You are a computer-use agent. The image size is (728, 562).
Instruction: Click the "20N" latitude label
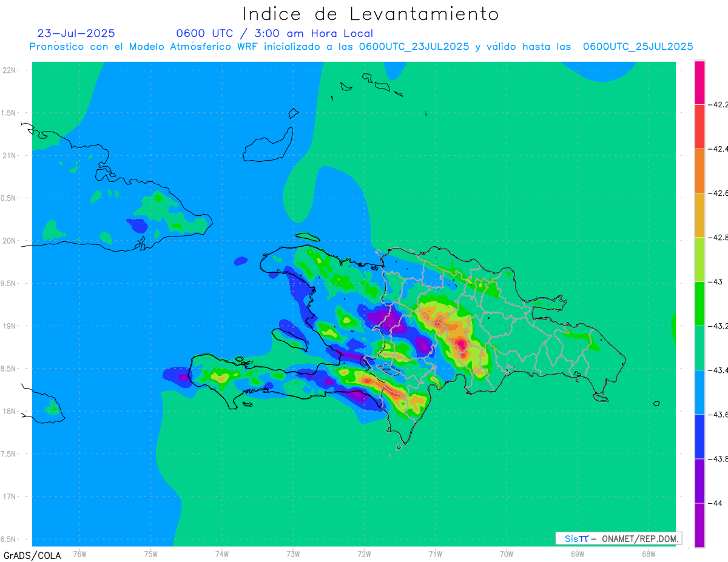pos(9,241)
